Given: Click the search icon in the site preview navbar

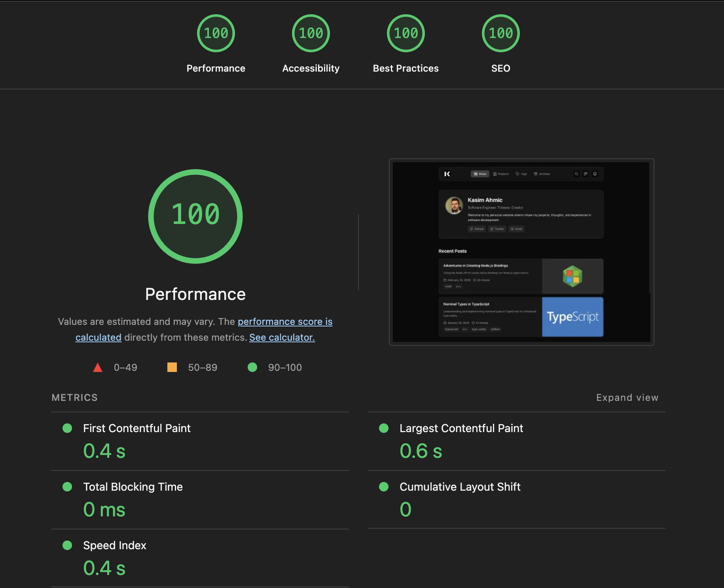Looking at the screenshot, I should tap(576, 174).
